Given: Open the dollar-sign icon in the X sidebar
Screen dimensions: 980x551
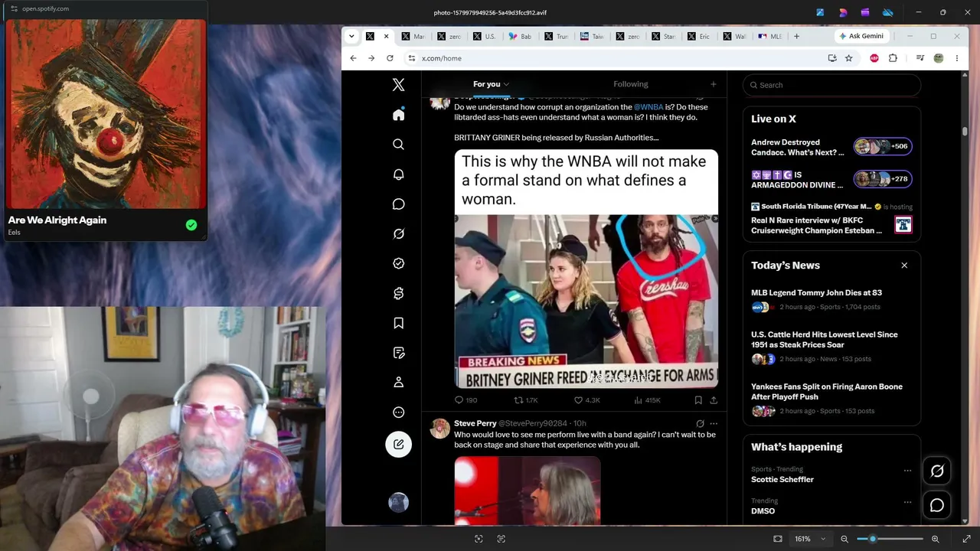Looking at the screenshot, I should 398,293.
